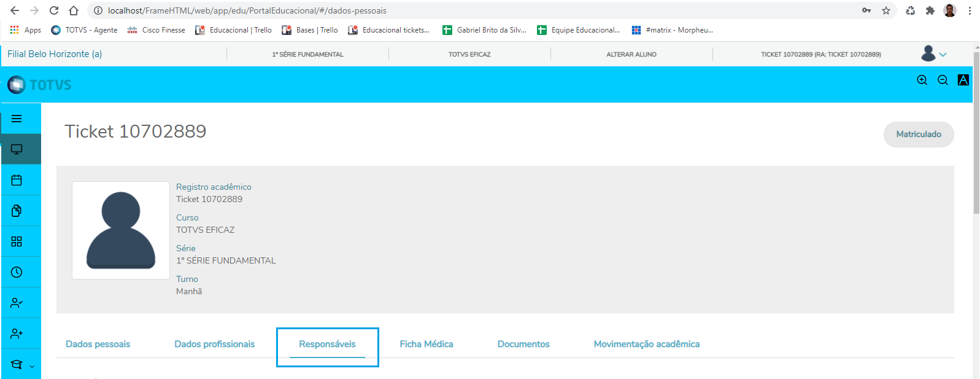The height and width of the screenshot is (379, 980).
Task: Select ALTERAR ALUNO header item
Action: [x=631, y=54]
